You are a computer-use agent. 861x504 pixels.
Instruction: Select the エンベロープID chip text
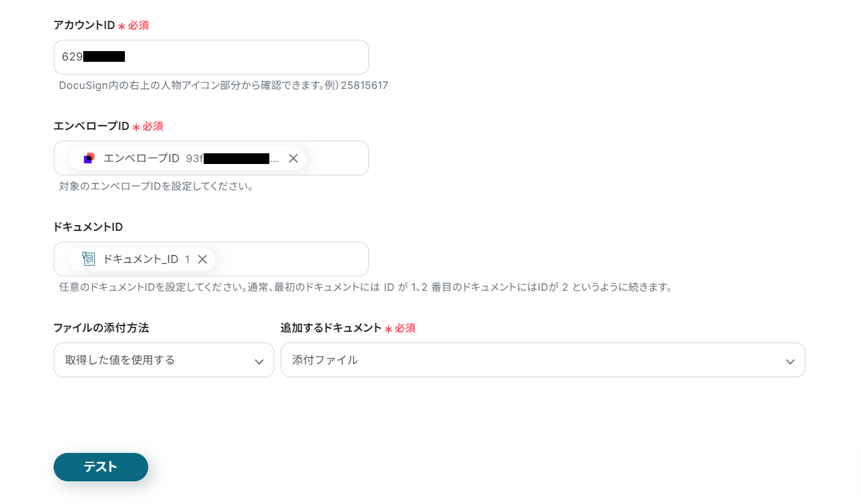(x=141, y=158)
